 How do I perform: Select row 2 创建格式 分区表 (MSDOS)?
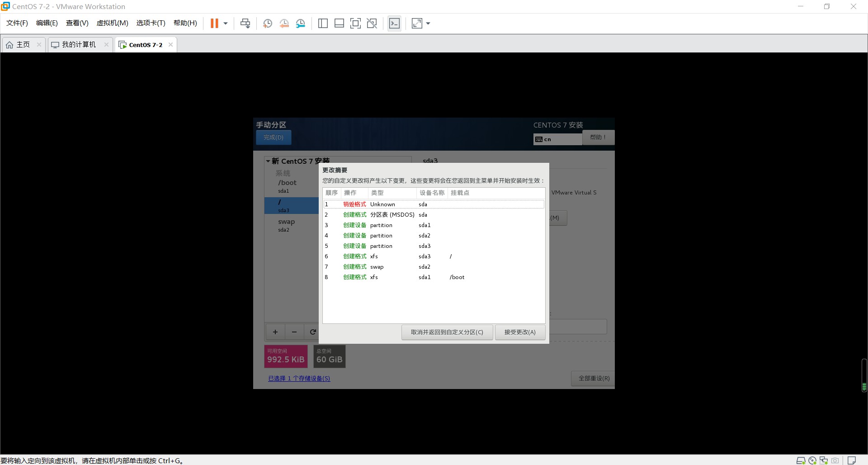[x=434, y=215]
